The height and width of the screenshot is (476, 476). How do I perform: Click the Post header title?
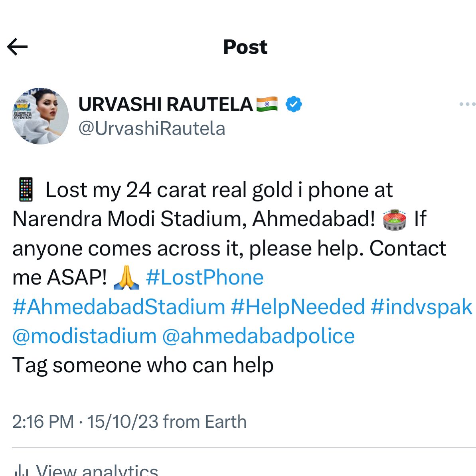[x=245, y=47]
